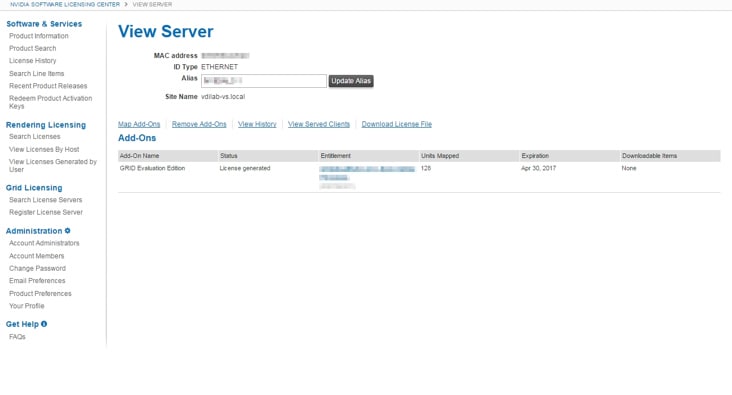The height and width of the screenshot is (395, 732).
Task: Go to NVIDIA Software Licensing Center breadcrumb
Action: 65,4
